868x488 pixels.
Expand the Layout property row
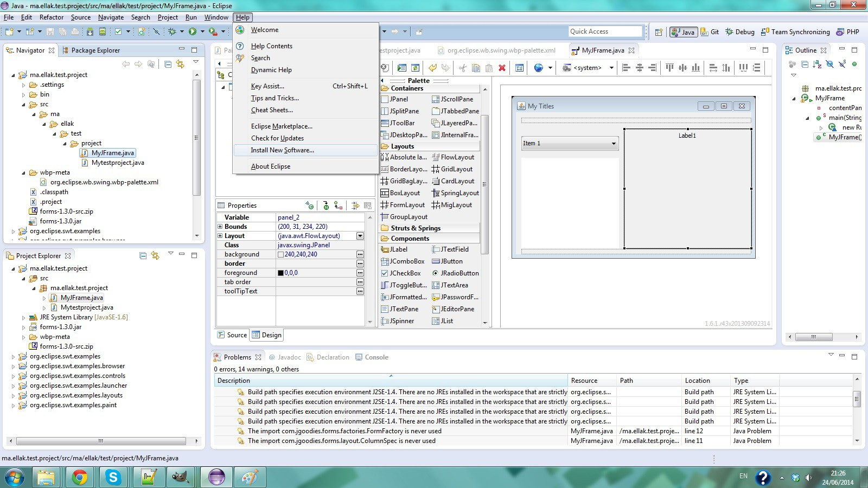point(220,236)
